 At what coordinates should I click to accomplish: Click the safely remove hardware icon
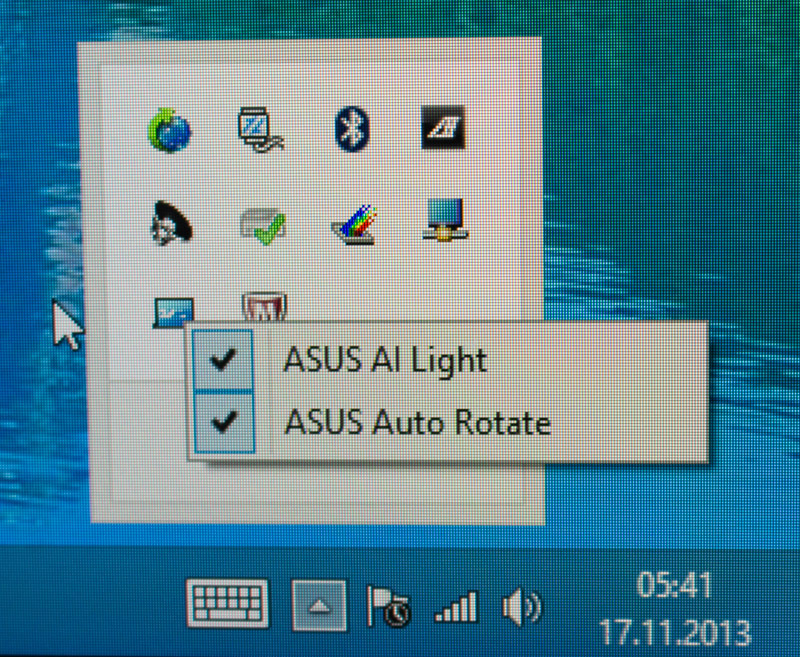tap(263, 225)
